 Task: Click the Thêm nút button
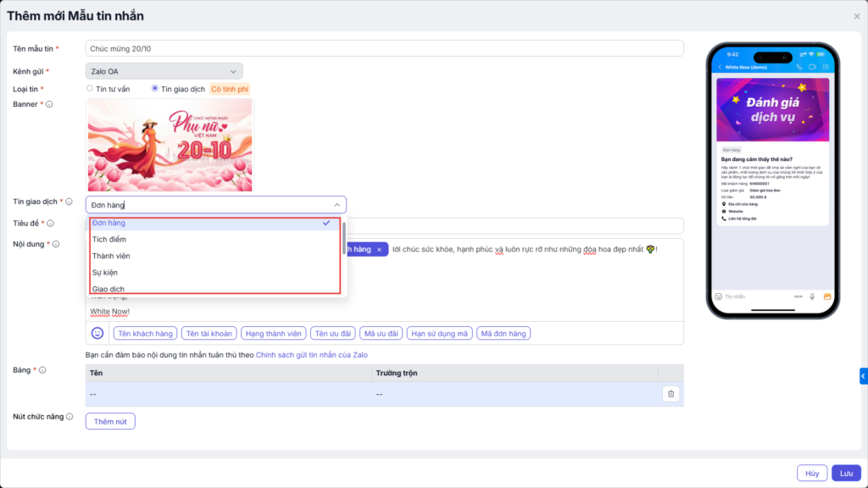click(110, 422)
